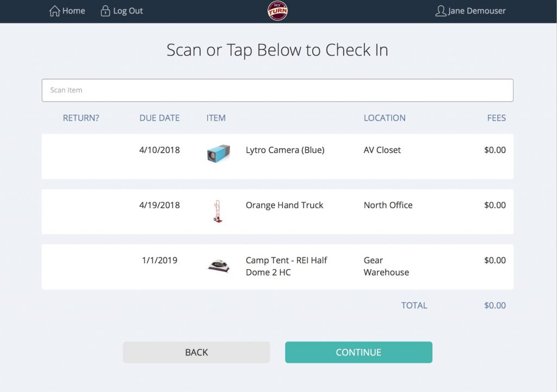The width and height of the screenshot is (557, 392).
Task: Click the Camp Tent thumbnail image
Action: pyautogui.click(x=218, y=266)
